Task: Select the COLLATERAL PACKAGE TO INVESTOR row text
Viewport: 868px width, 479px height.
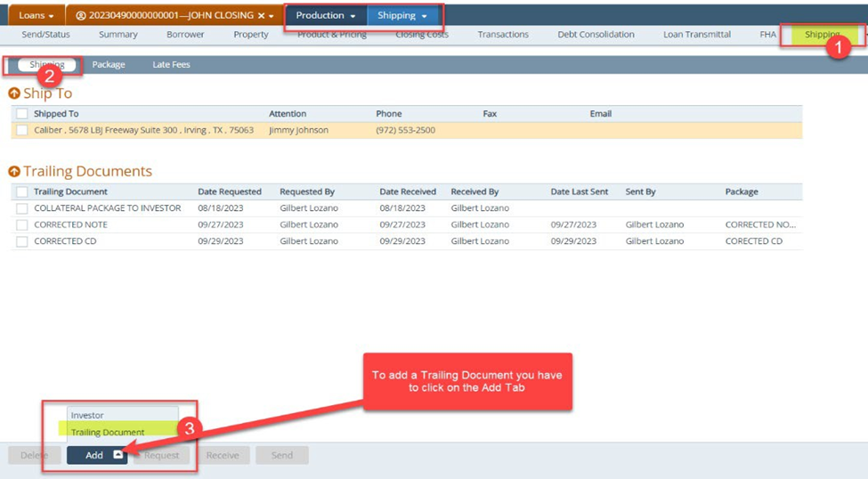Action: tap(108, 208)
